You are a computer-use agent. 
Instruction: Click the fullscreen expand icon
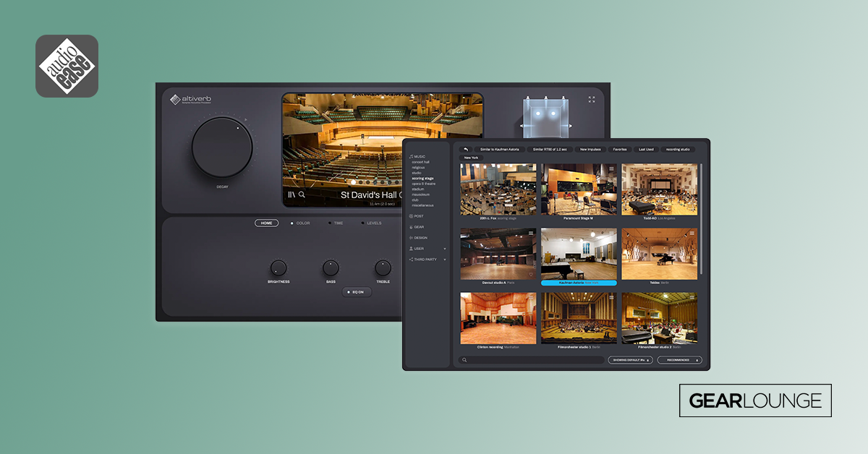click(591, 100)
